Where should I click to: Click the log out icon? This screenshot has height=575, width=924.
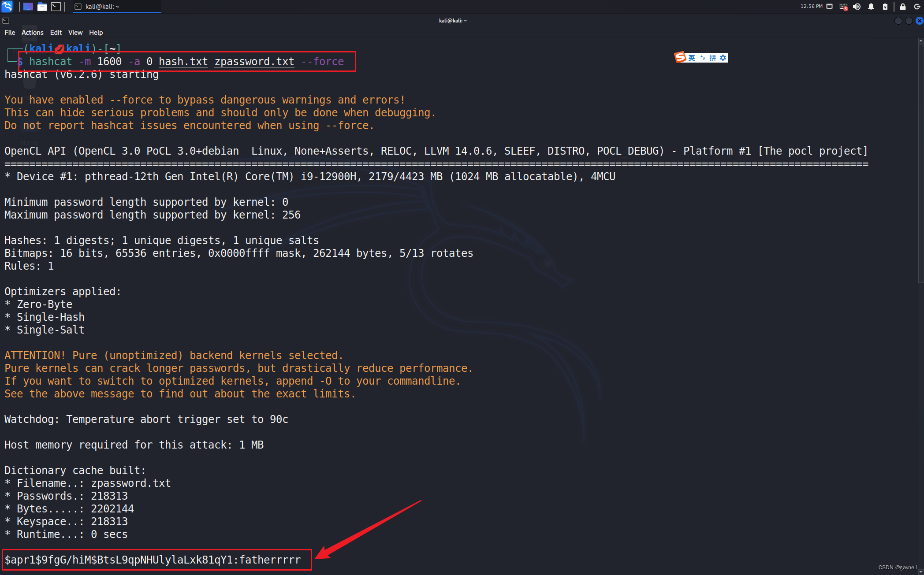tap(917, 7)
